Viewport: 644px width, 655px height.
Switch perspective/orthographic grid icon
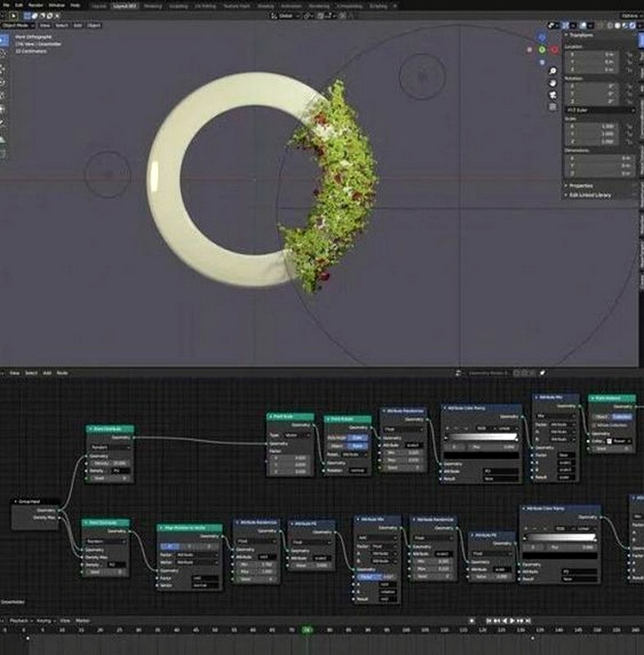553,105
